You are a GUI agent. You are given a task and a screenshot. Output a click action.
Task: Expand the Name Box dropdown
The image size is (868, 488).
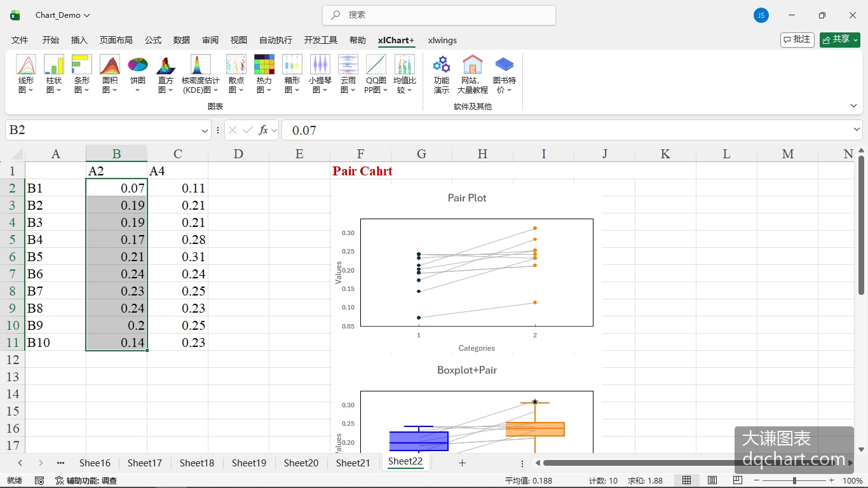[205, 130]
